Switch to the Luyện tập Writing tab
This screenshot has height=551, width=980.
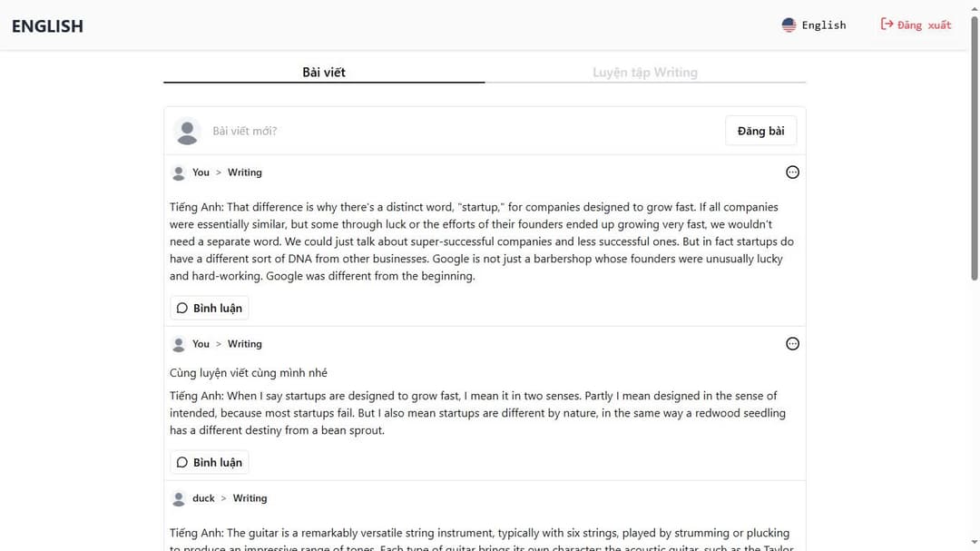pyautogui.click(x=644, y=72)
